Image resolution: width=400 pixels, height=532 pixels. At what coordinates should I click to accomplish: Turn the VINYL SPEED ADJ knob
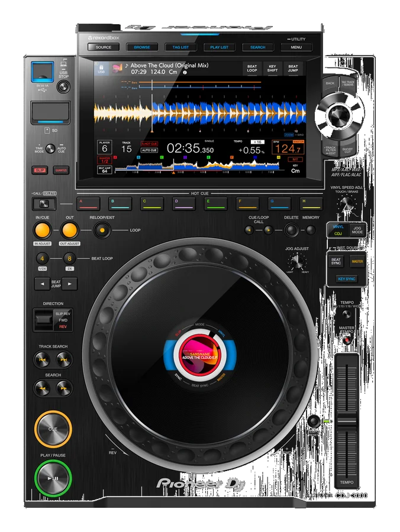click(346, 205)
